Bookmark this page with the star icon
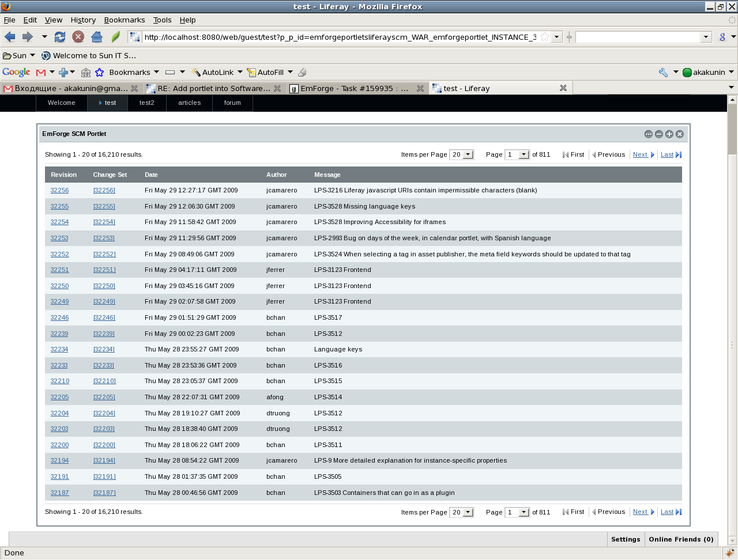The image size is (738, 560). tap(544, 37)
